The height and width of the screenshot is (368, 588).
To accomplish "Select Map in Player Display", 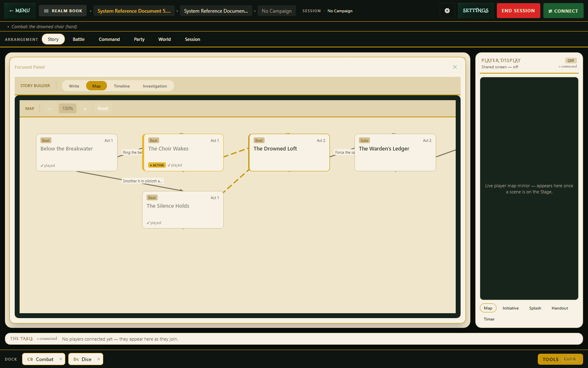I will 488,308.
